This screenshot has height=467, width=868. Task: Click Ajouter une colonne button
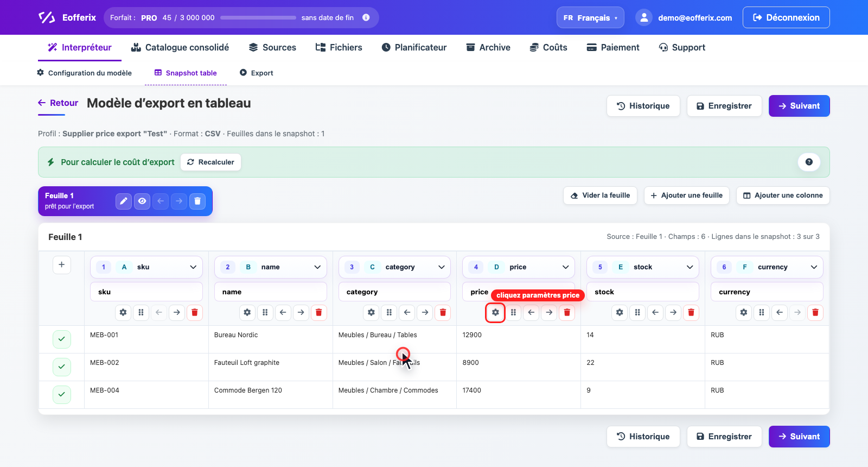point(783,195)
